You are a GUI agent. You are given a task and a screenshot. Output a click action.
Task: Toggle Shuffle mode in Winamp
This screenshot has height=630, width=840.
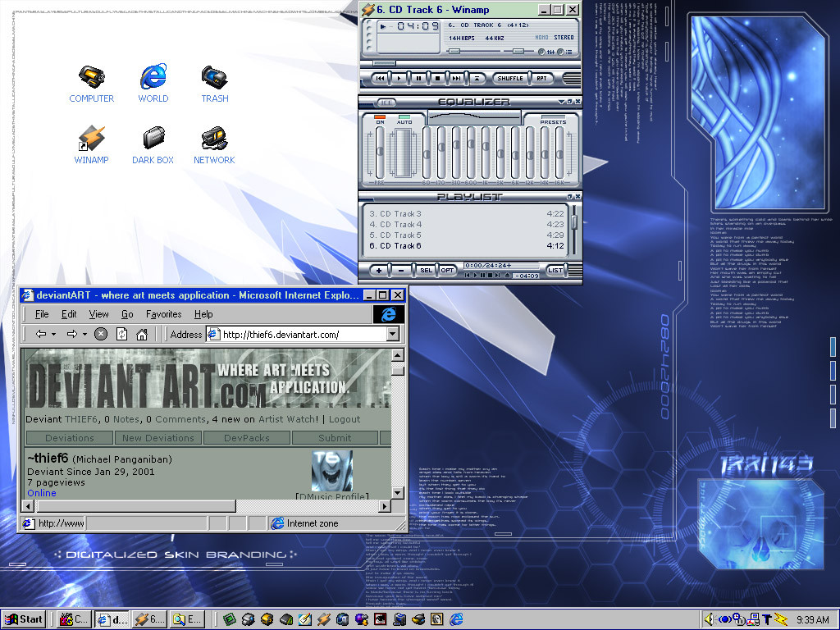pos(510,78)
